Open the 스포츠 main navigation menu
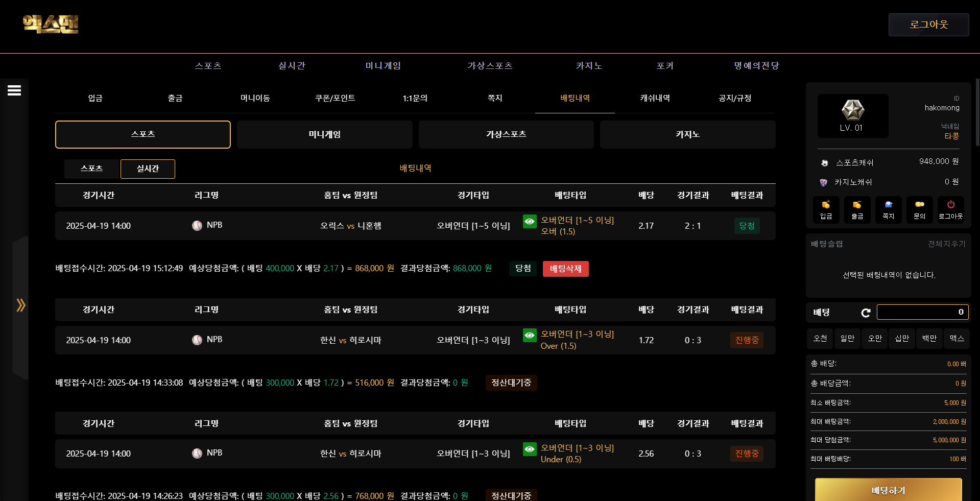This screenshot has height=501, width=980. click(x=208, y=66)
